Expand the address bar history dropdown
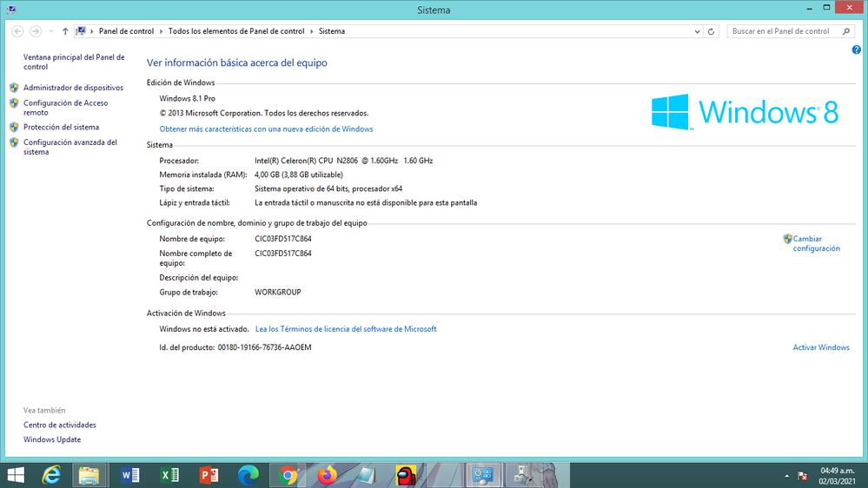Viewport: 868px width, 488px height. (x=697, y=31)
